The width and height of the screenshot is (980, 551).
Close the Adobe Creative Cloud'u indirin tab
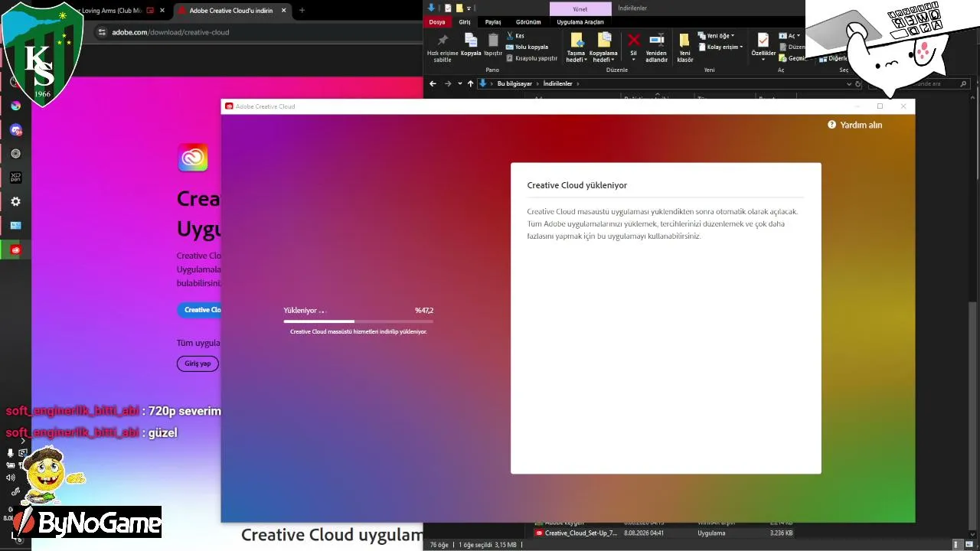tap(284, 11)
